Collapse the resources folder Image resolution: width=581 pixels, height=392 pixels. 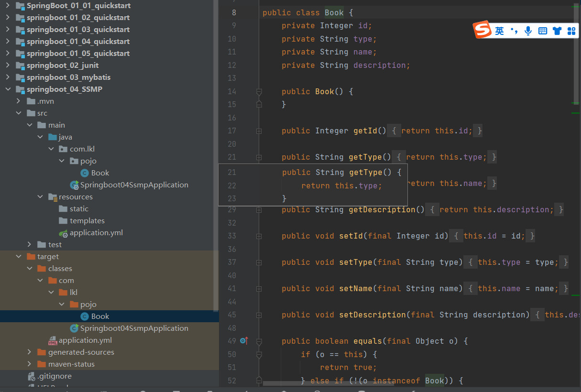click(40, 197)
